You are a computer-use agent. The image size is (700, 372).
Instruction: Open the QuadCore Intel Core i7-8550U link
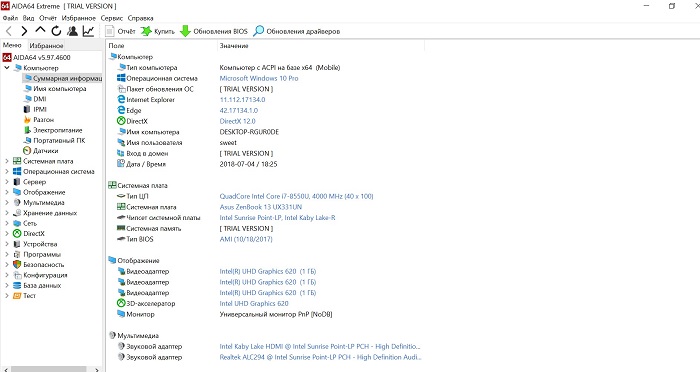pyautogui.click(x=296, y=196)
